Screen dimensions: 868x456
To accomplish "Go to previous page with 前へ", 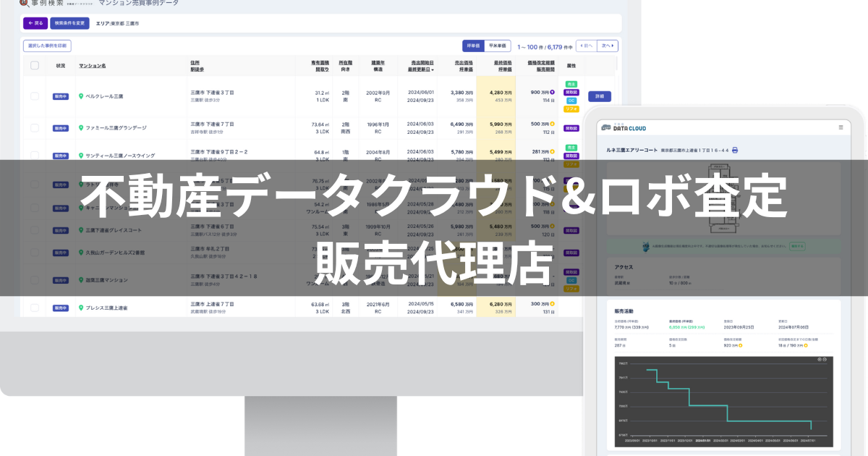I will 585,46.
